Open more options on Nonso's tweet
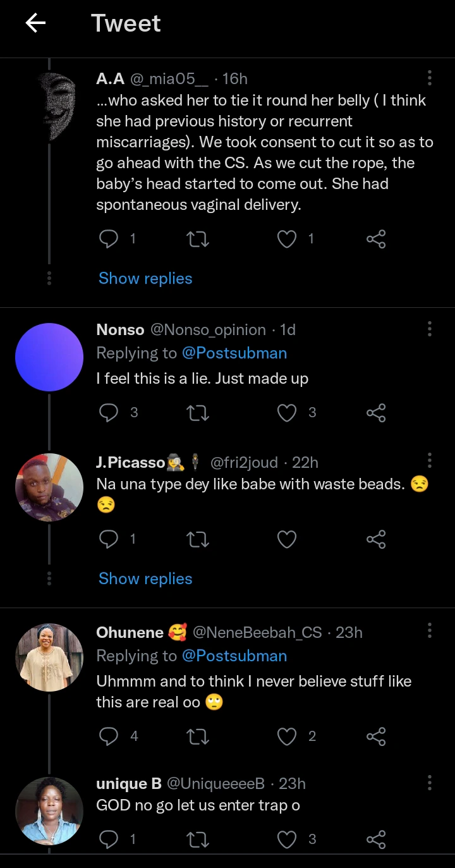This screenshot has height=868, width=455. point(430,329)
